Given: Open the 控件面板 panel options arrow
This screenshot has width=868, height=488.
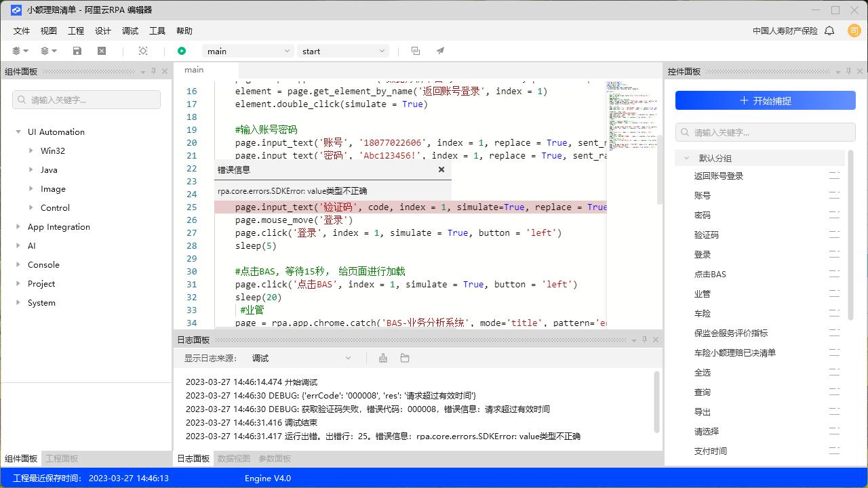Looking at the screenshot, I should pyautogui.click(x=838, y=71).
